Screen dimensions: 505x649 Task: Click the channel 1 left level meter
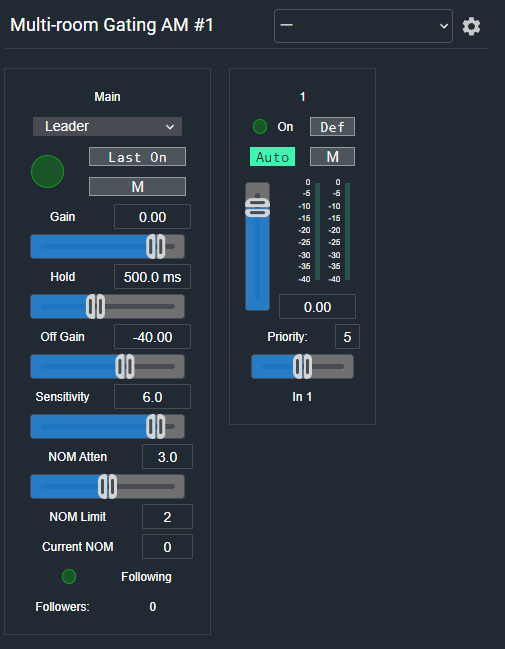[317, 231]
